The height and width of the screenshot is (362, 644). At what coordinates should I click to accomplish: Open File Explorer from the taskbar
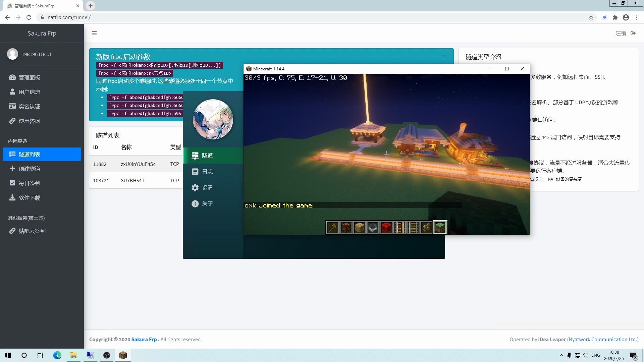point(73,355)
